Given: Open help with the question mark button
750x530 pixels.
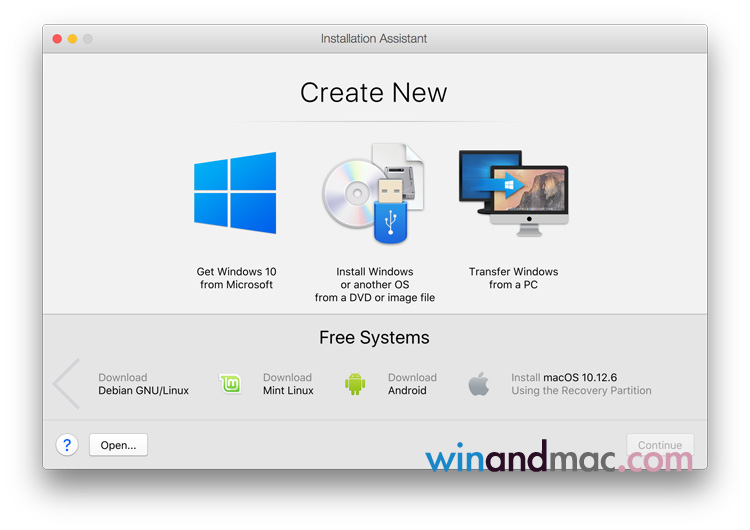Looking at the screenshot, I should coord(67,445).
